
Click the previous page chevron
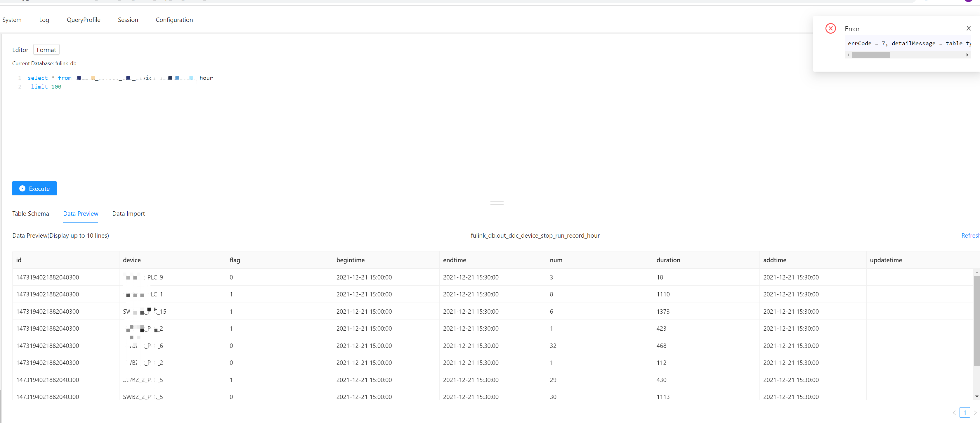click(x=954, y=412)
